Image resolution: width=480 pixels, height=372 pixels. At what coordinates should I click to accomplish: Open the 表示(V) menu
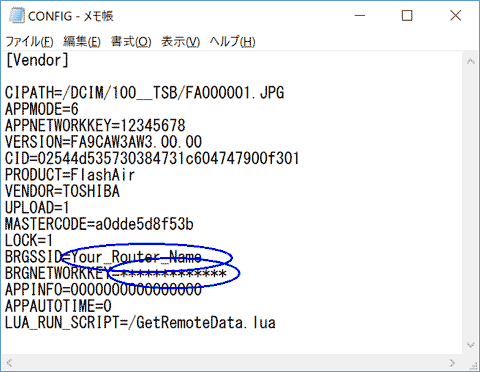click(180, 42)
